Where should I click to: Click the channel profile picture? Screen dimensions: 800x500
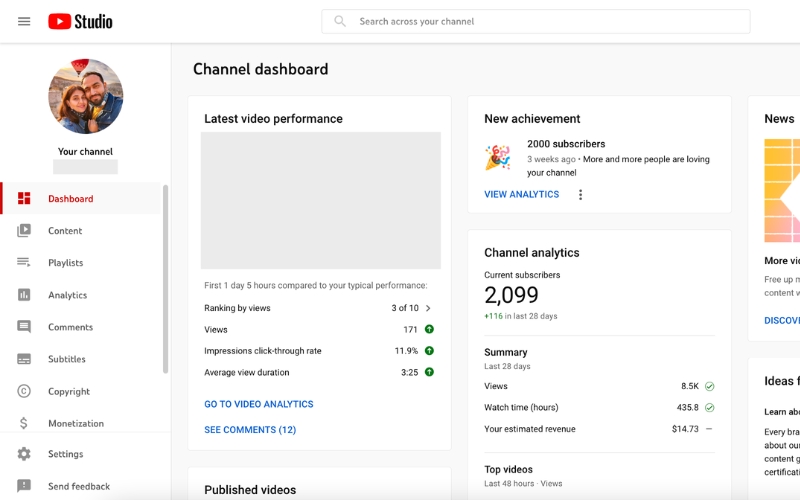coord(86,96)
